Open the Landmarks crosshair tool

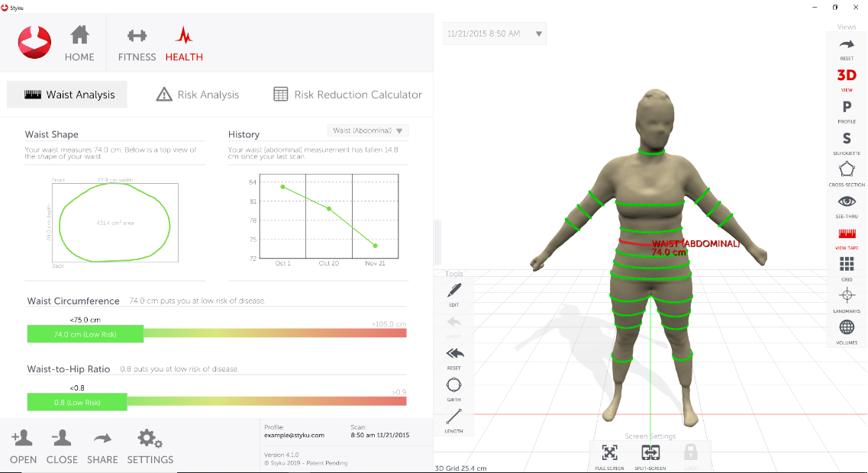point(847,296)
